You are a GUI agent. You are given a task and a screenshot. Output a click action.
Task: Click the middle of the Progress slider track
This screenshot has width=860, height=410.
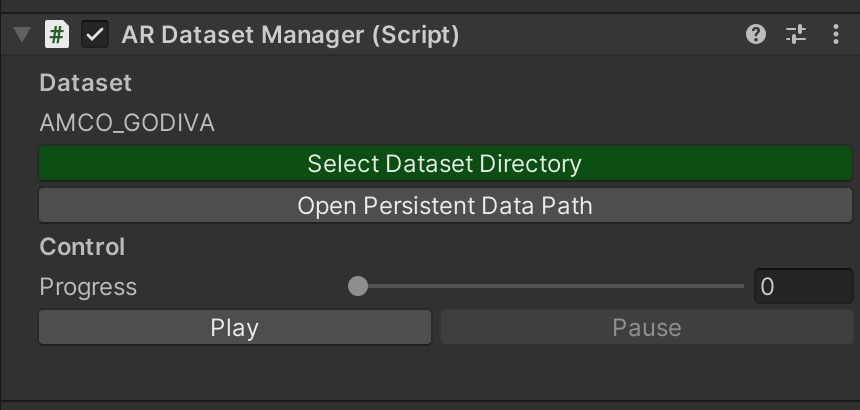coord(551,287)
